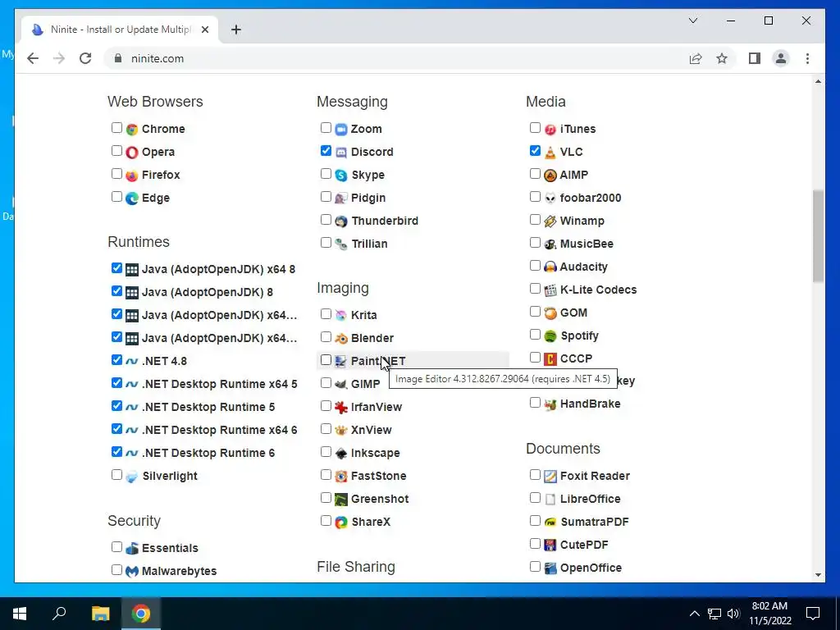Show hidden system tray icons
Viewport: 840px width, 630px height.
click(694, 614)
